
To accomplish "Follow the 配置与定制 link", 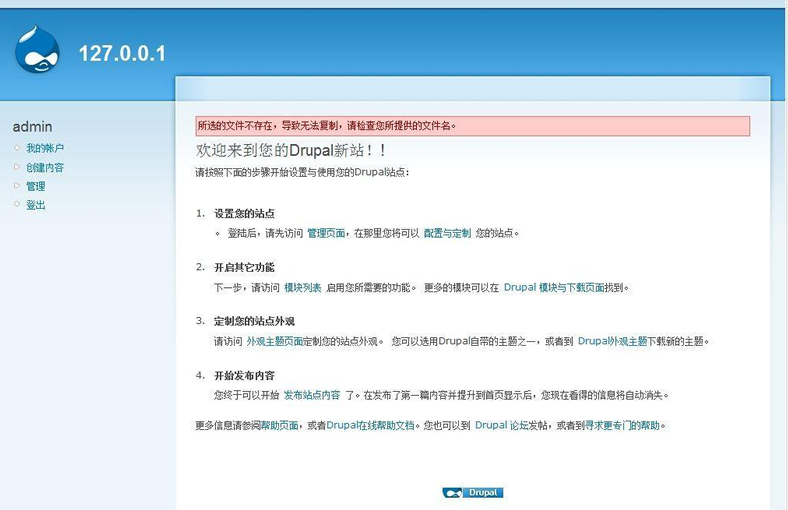I will click(x=447, y=233).
